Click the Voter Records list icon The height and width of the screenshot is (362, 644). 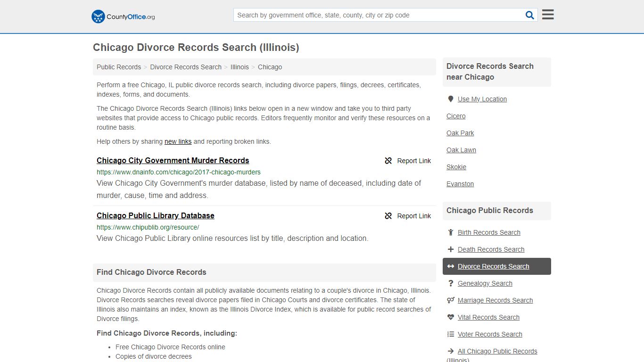451,334
